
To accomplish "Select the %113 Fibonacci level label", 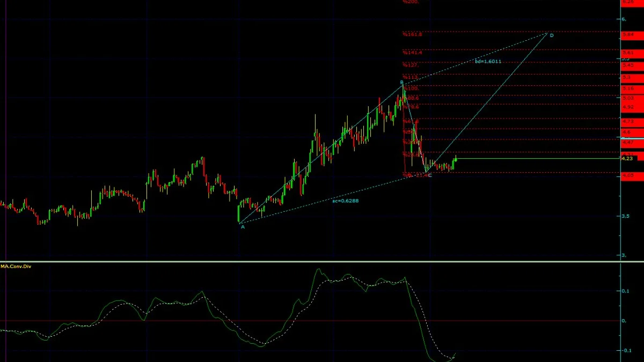I will click(411, 77).
